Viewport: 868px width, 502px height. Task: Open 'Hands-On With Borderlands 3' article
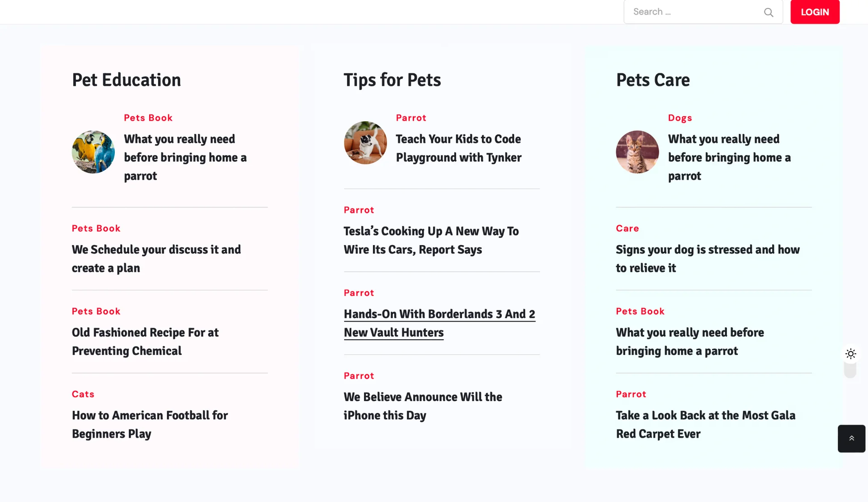click(x=439, y=323)
